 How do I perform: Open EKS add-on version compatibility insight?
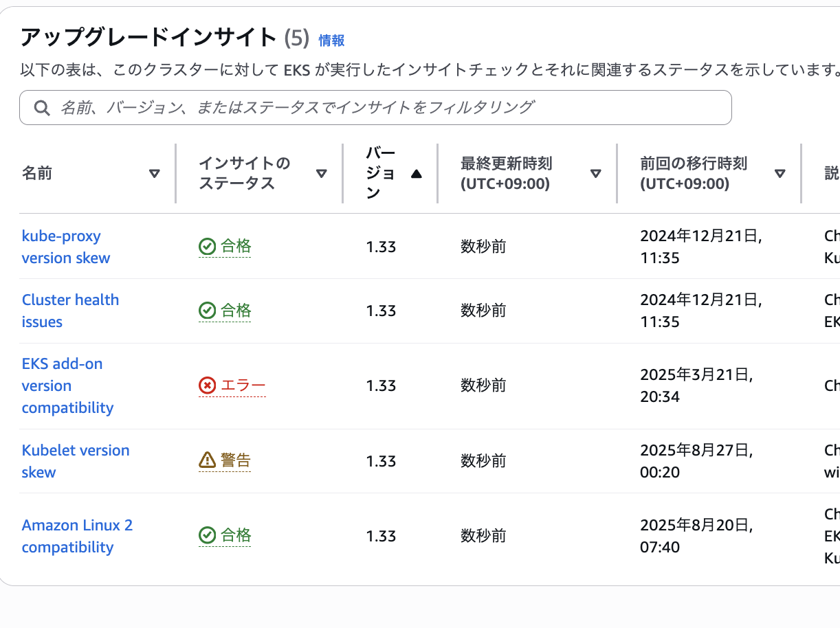(67, 385)
